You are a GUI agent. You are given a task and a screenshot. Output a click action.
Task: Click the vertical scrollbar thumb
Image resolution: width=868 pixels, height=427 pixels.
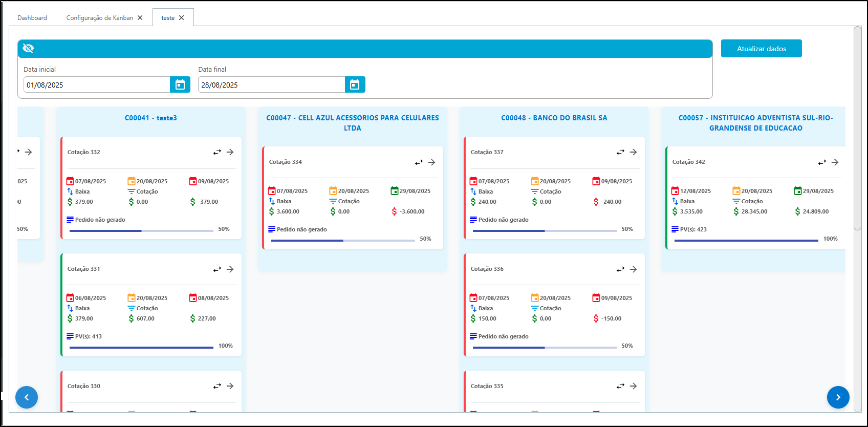tap(858, 128)
